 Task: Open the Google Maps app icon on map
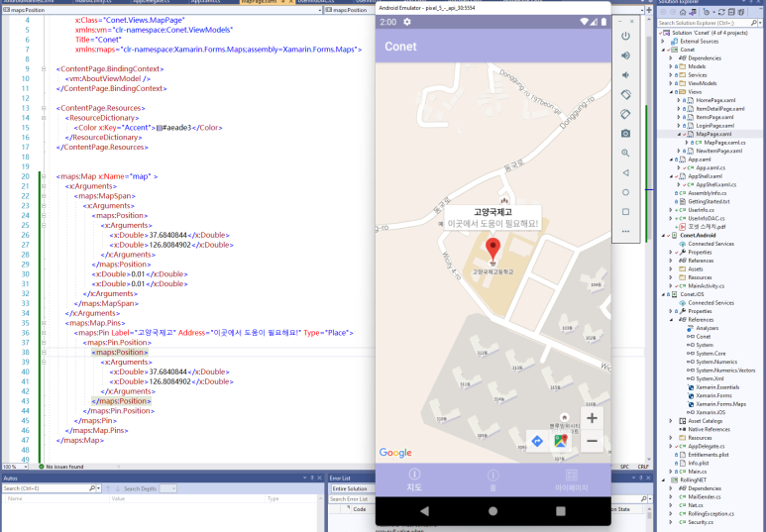pos(561,441)
